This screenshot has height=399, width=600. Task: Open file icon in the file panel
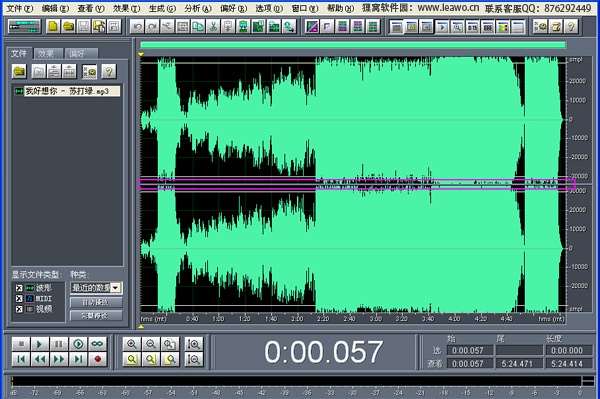19,71
